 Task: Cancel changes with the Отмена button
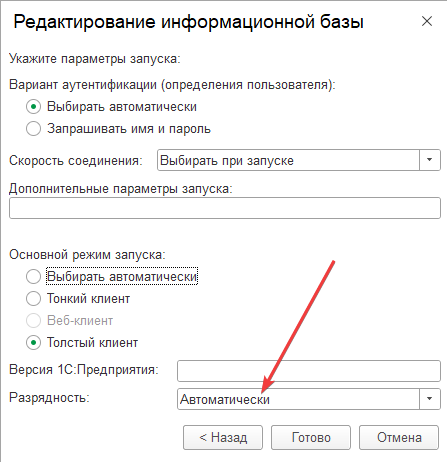(x=399, y=437)
